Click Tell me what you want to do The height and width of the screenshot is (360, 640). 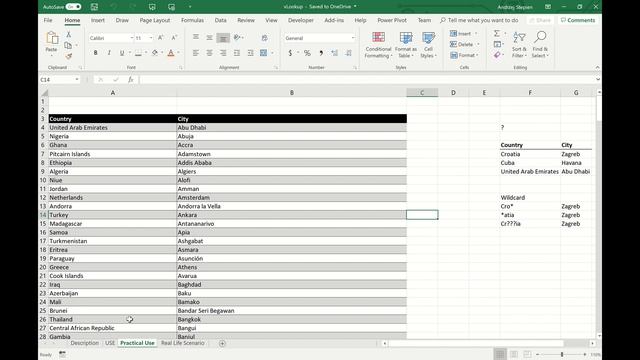[x=479, y=20]
